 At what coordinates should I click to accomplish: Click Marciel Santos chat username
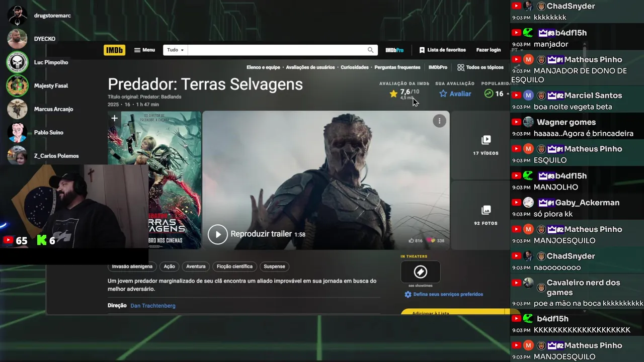[x=593, y=96]
